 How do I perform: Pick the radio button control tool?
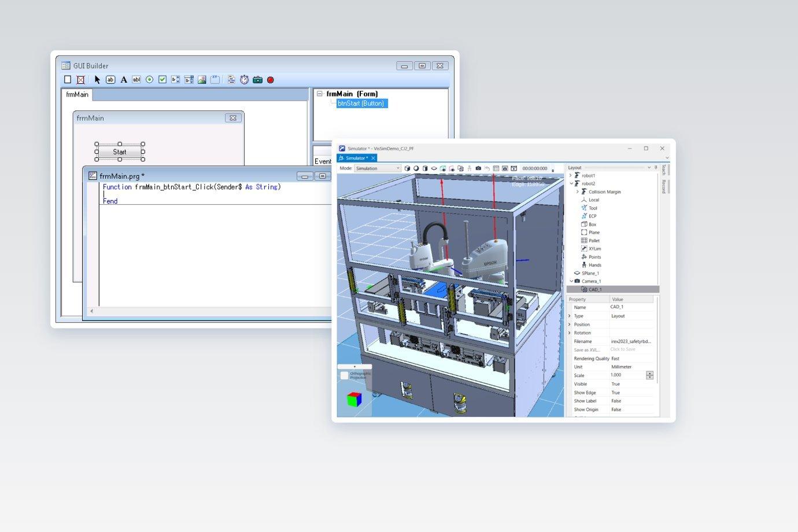coord(150,80)
